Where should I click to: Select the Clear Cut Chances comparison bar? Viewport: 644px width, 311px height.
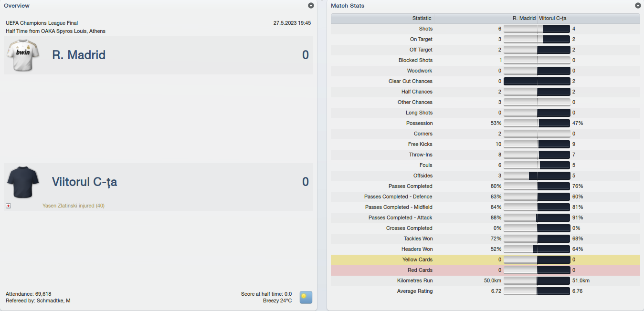537,81
